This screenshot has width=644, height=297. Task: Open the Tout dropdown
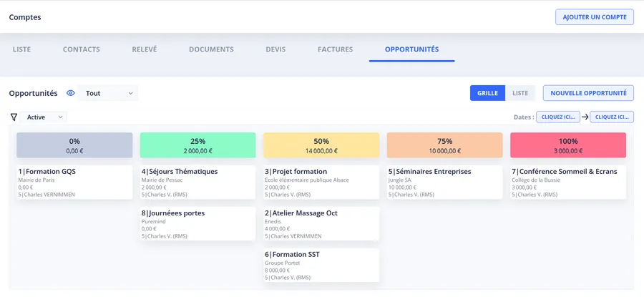pos(108,93)
